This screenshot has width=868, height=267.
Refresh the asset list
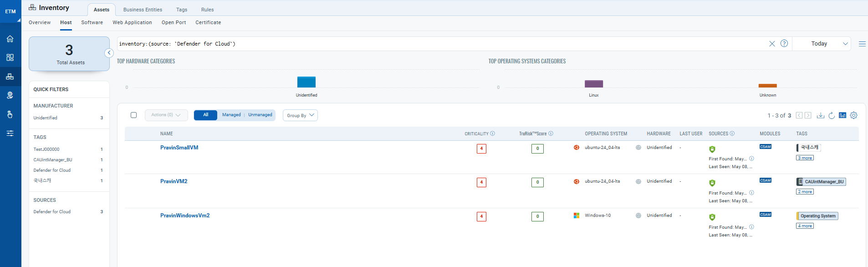click(832, 115)
